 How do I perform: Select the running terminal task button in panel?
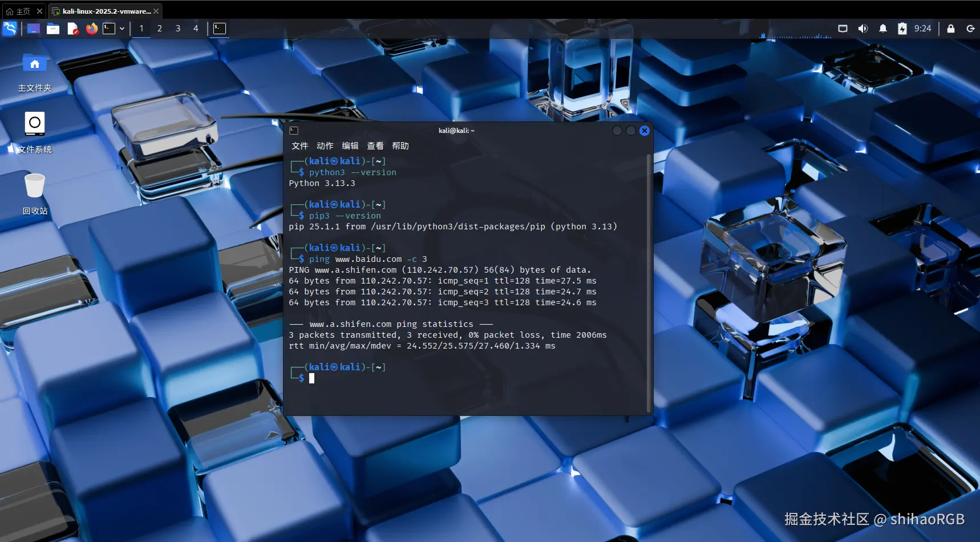click(x=220, y=29)
